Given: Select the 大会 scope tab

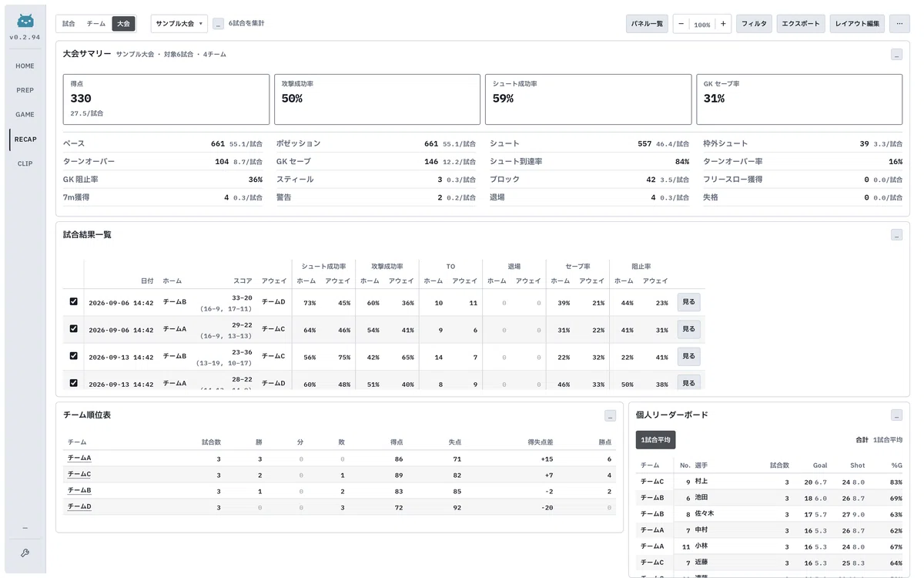Looking at the screenshot, I should tap(123, 24).
